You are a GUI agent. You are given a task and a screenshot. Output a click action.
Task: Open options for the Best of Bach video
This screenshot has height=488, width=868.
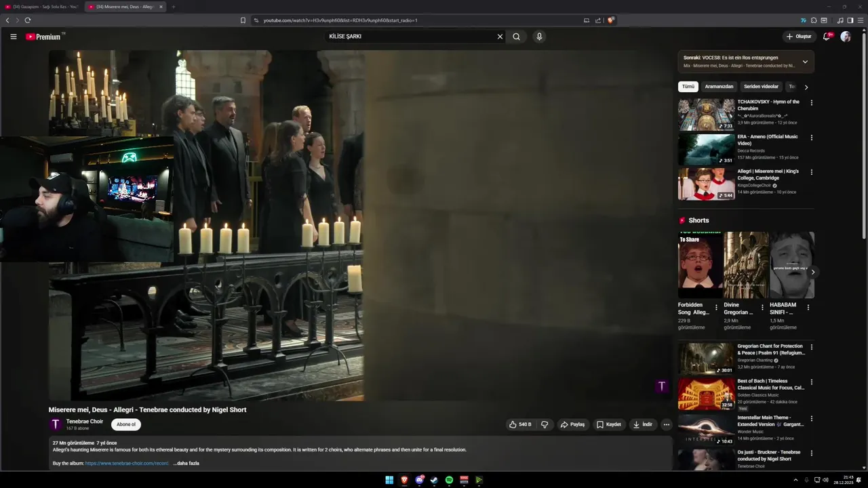[x=811, y=382]
